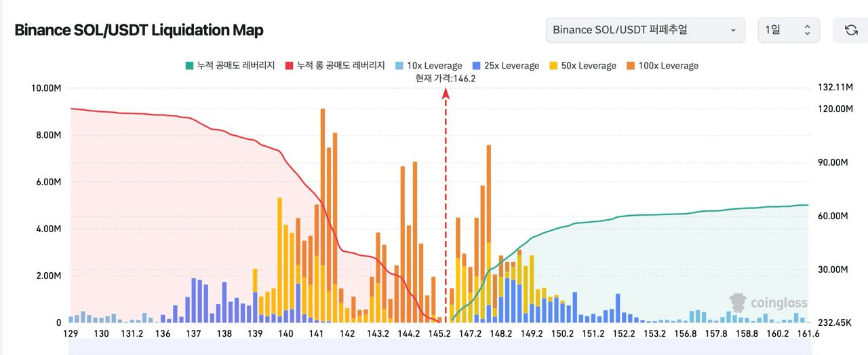Click the Binance SOL/USDT Liquidation Map title

click(139, 31)
